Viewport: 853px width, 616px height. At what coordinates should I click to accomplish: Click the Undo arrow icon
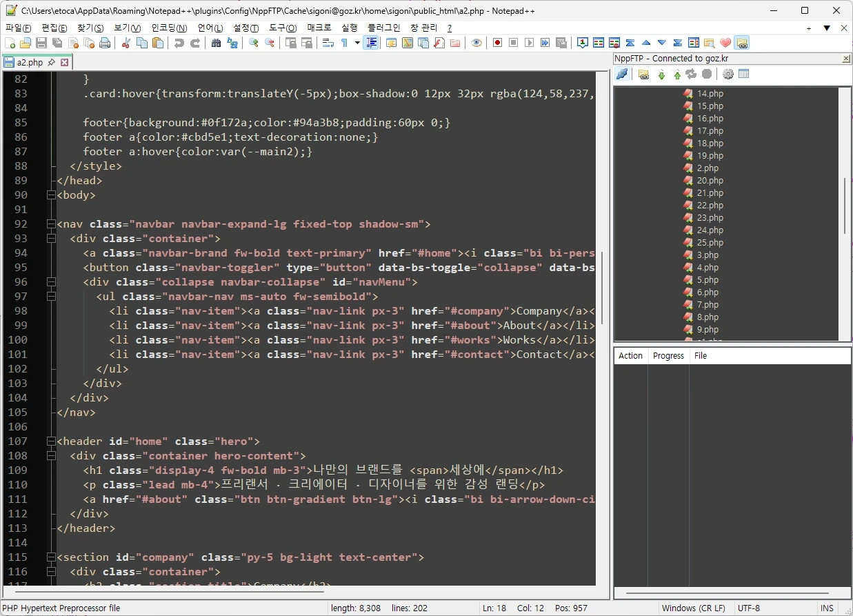pos(179,43)
